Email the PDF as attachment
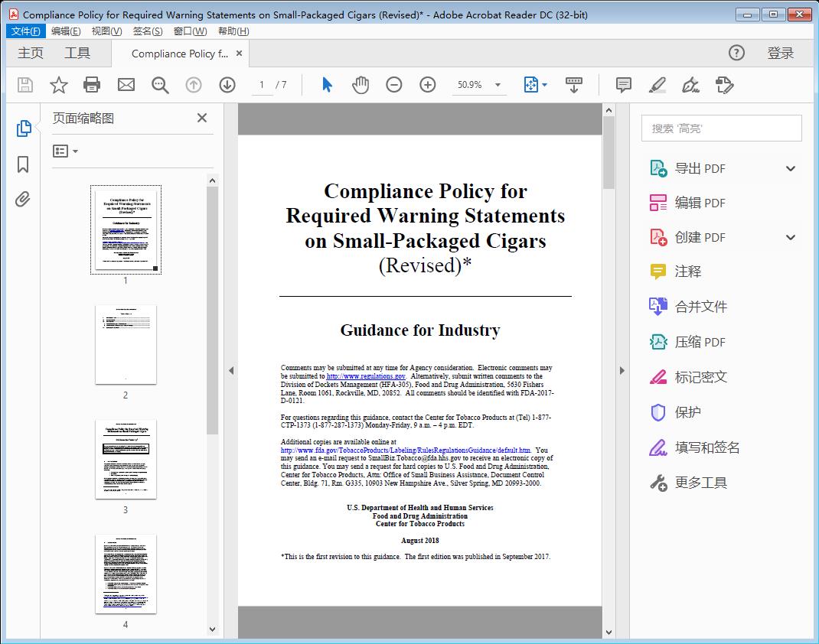The height and width of the screenshot is (644, 819). coord(126,85)
